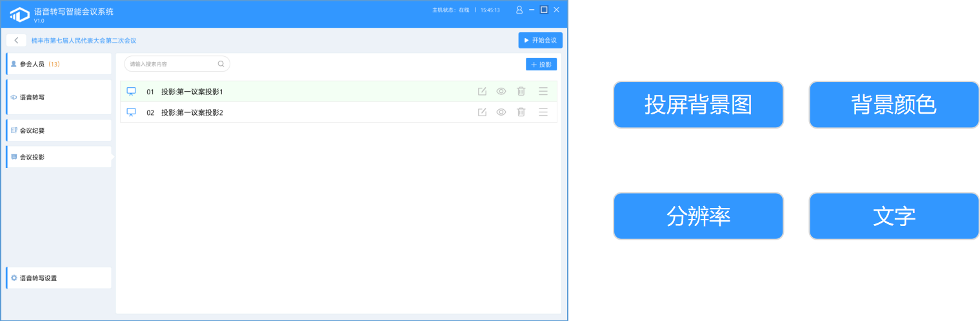Go back using the left chevron
The width and height of the screenshot is (980, 321).
coord(16,41)
